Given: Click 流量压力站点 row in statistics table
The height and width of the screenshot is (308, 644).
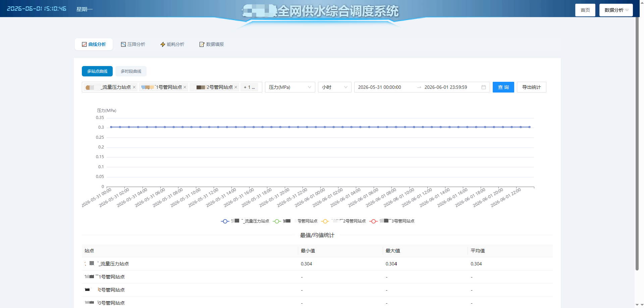Looking at the screenshot, I should 317,264.
